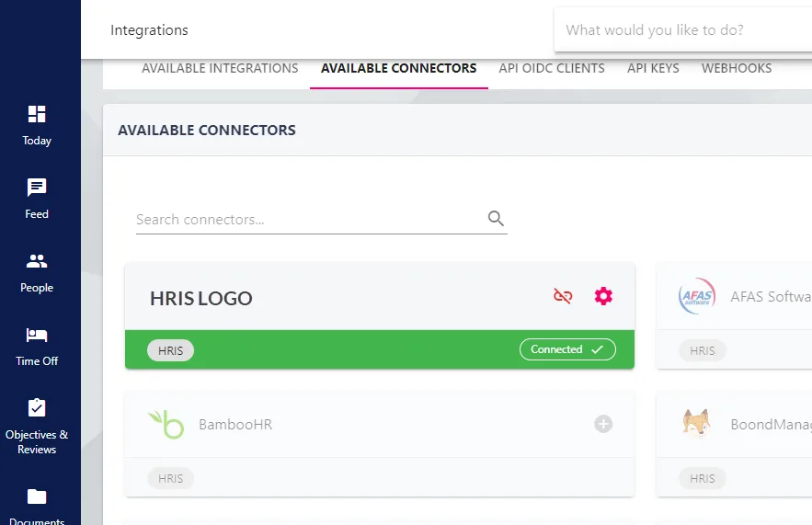Image resolution: width=812 pixels, height=525 pixels.
Task: Open the API OIDC Clients tab
Action: pos(552,68)
